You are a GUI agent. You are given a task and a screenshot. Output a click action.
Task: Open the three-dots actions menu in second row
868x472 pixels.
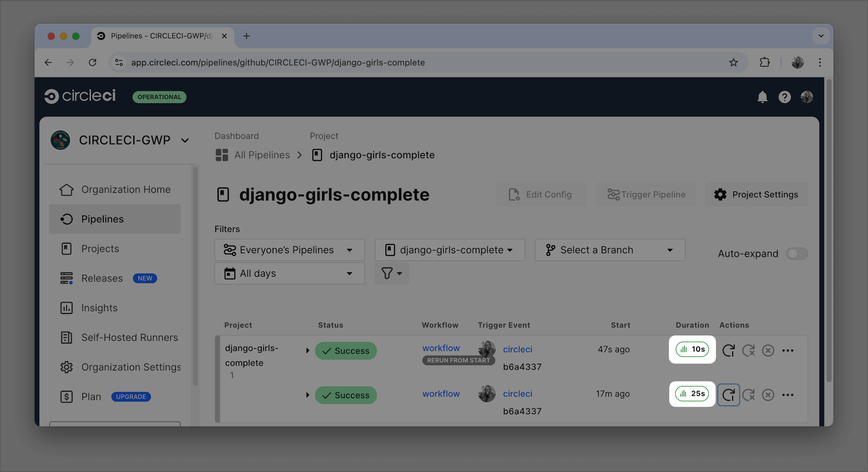[x=788, y=395]
